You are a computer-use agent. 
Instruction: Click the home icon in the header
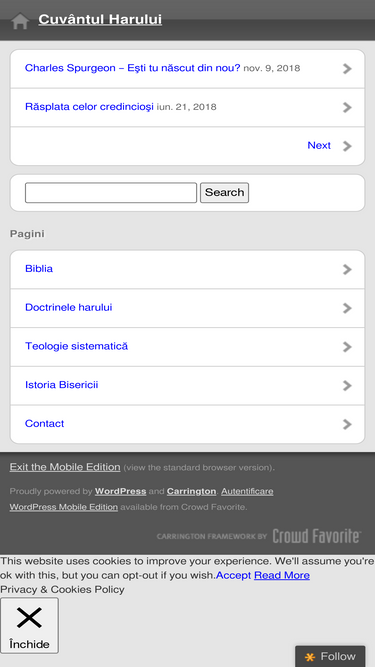(x=20, y=21)
